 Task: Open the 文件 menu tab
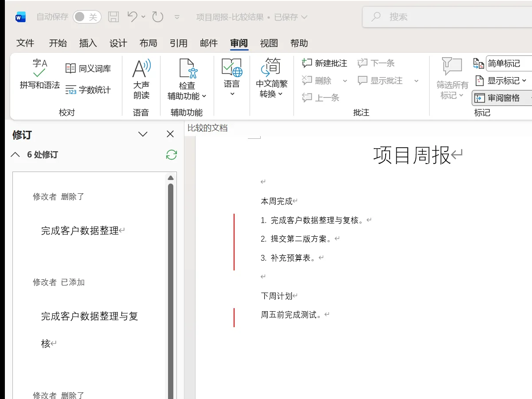tap(25, 43)
